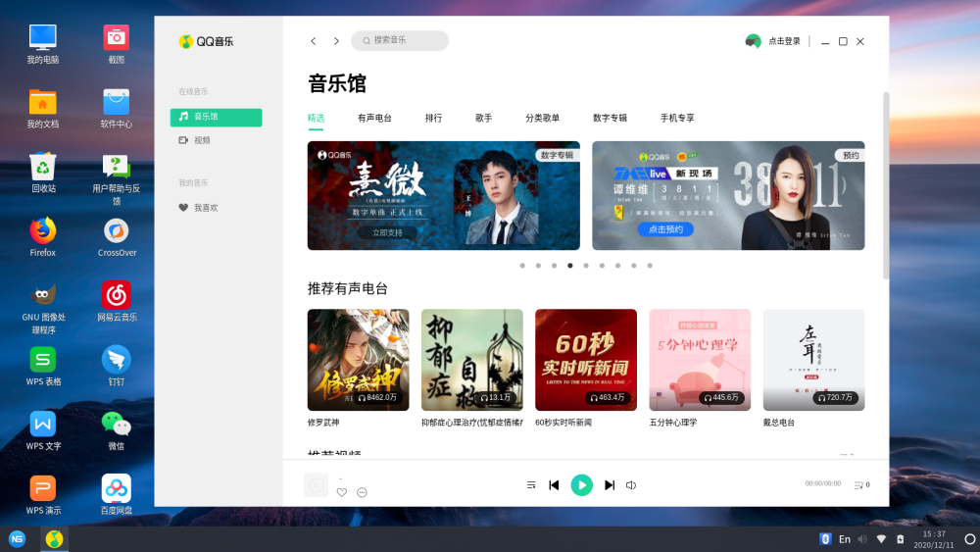Open the 我的电脑 desktop icon
The width and height of the screenshot is (980, 552).
(x=42, y=44)
